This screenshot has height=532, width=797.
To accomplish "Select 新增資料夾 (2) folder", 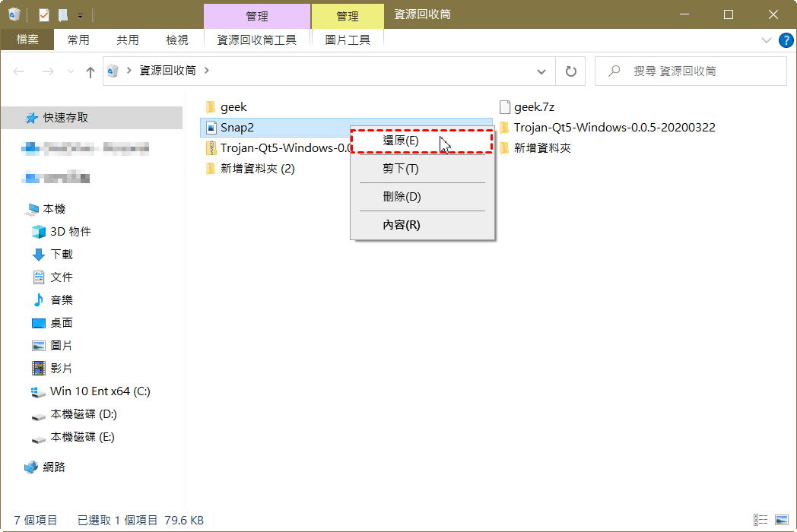I will [249, 168].
